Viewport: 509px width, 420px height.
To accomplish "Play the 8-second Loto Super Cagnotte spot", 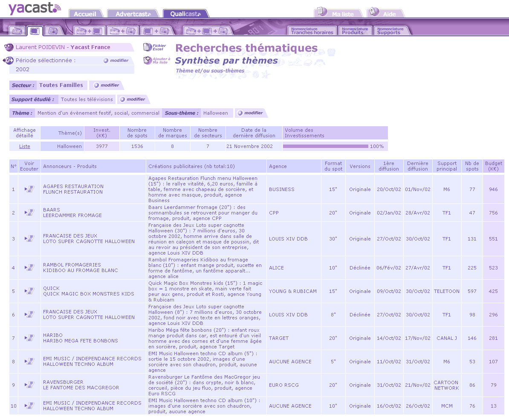I will (x=29, y=315).
